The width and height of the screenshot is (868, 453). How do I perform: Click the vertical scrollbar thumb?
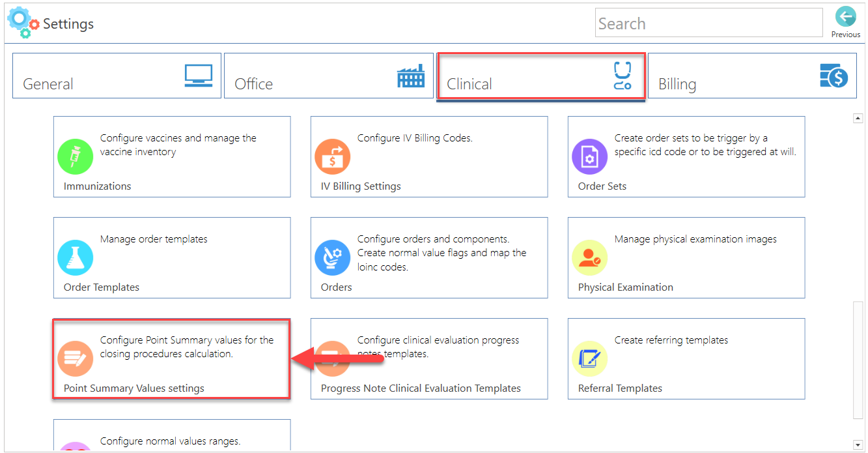tap(858, 359)
